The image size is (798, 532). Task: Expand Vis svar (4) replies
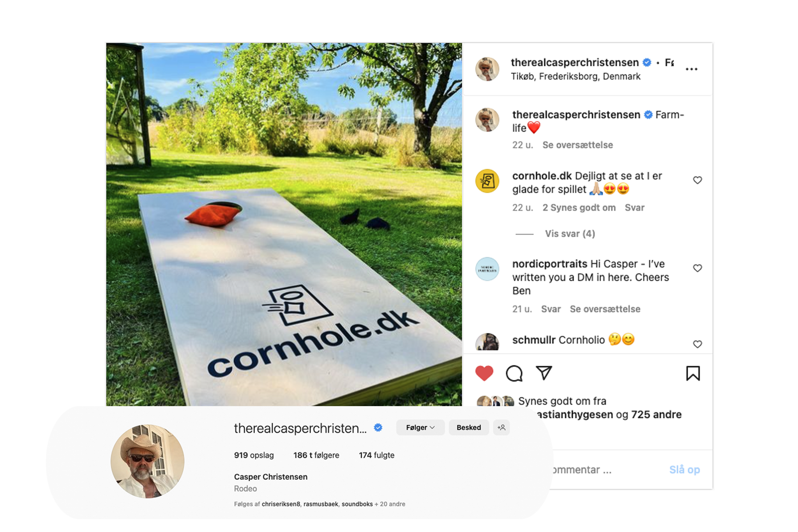click(570, 234)
